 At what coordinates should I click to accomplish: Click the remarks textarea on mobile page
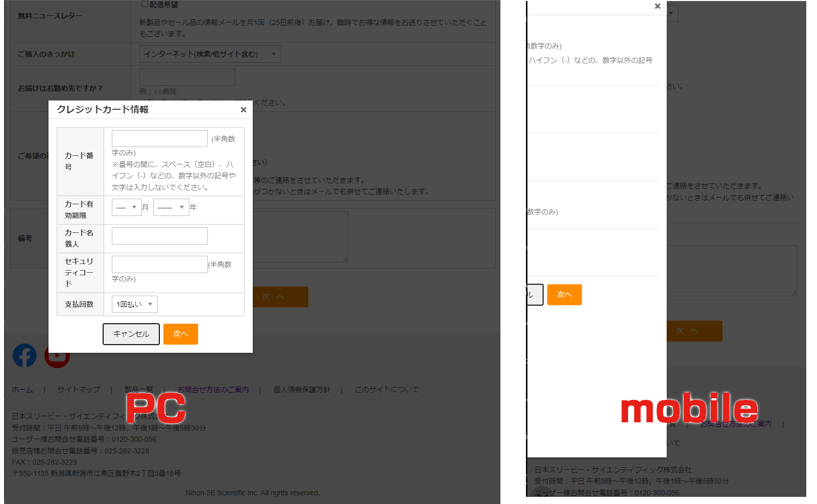[x=732, y=271]
